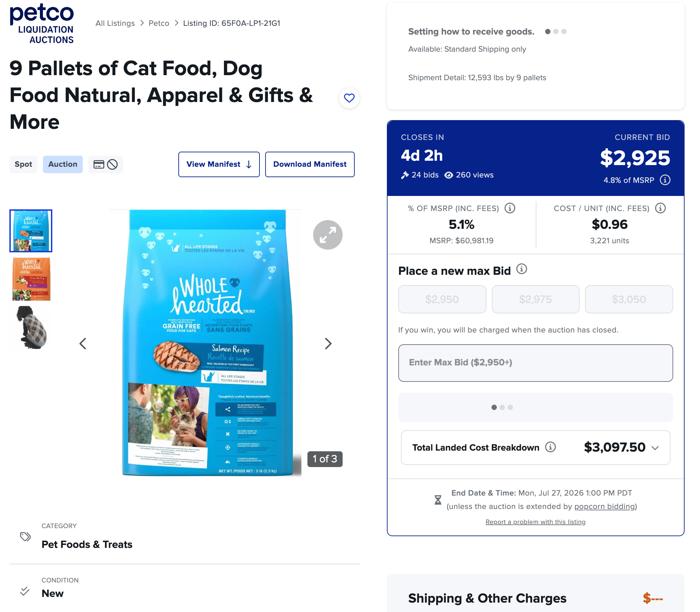
Task: Click info icon next to 4.8% of MSRP
Action: pos(665,180)
